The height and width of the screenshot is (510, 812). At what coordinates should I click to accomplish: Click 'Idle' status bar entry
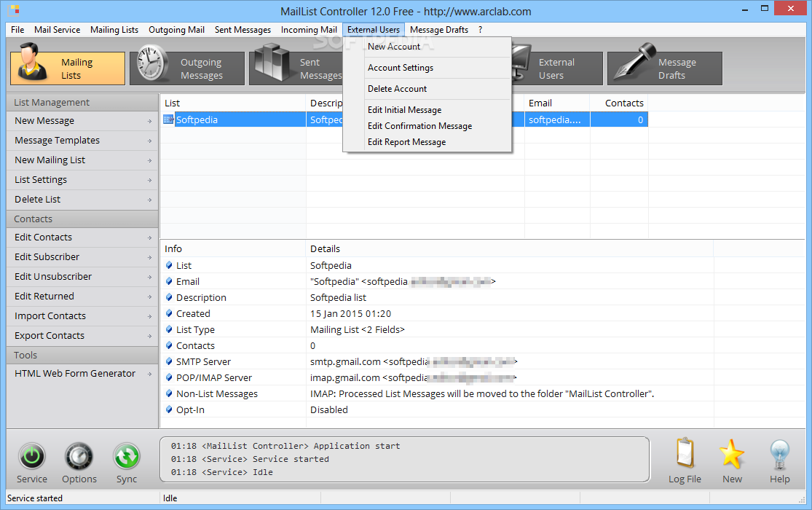pos(170,498)
